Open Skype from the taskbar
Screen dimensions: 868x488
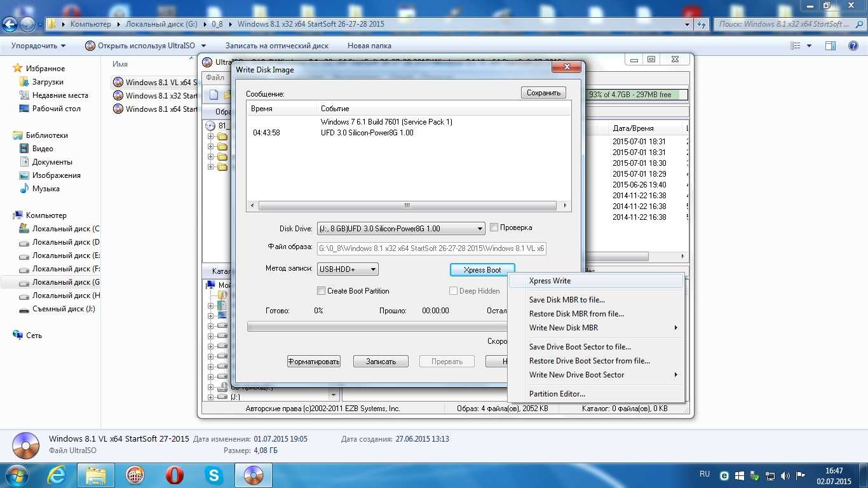[x=214, y=475]
